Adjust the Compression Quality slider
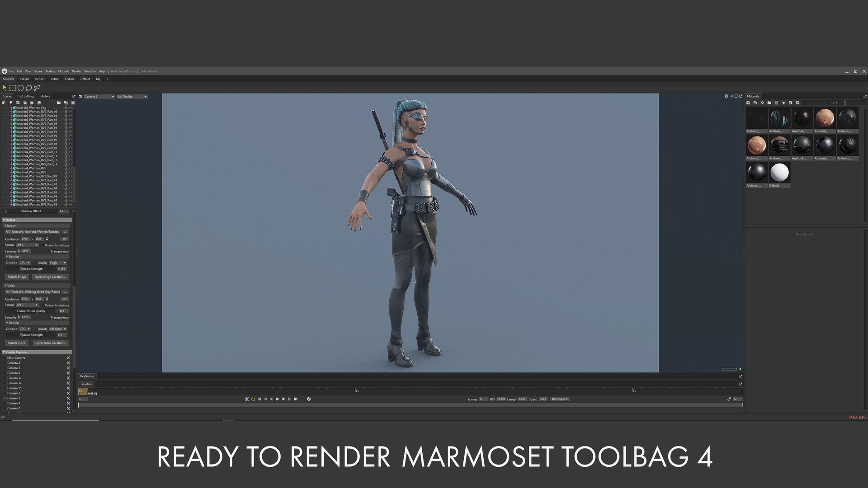The image size is (868, 488). pyautogui.click(x=31, y=311)
